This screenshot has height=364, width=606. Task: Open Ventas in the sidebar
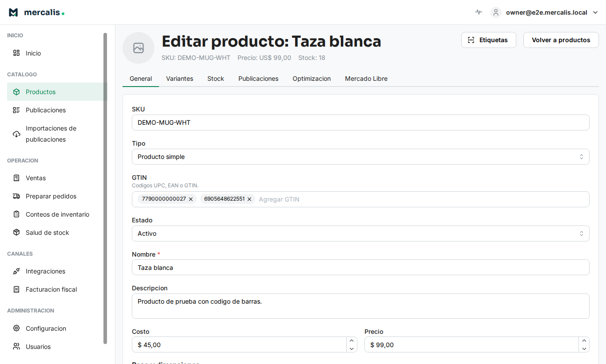pos(57,178)
